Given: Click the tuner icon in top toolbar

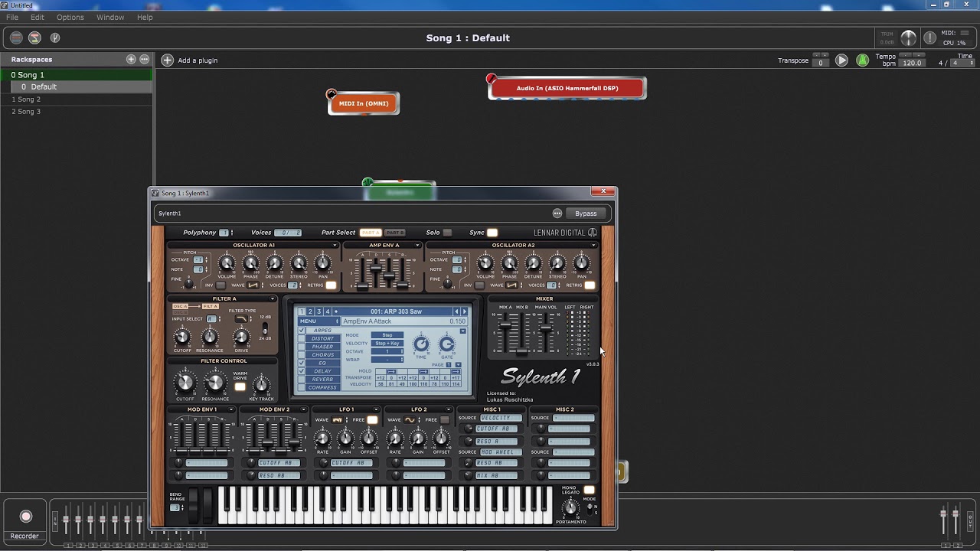Looking at the screenshot, I should coord(54,37).
